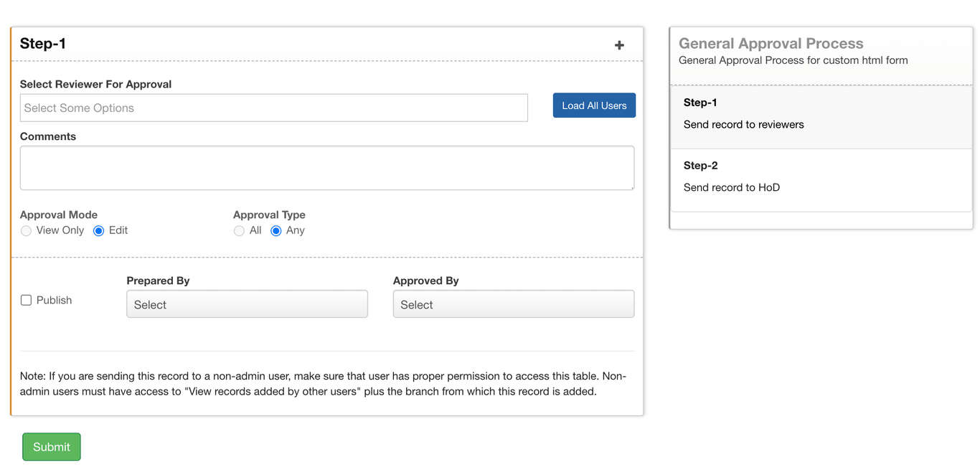Image resolution: width=980 pixels, height=475 pixels.
Task: Click the 'General Approval Process for custom html form' subtitle
Action: click(793, 60)
